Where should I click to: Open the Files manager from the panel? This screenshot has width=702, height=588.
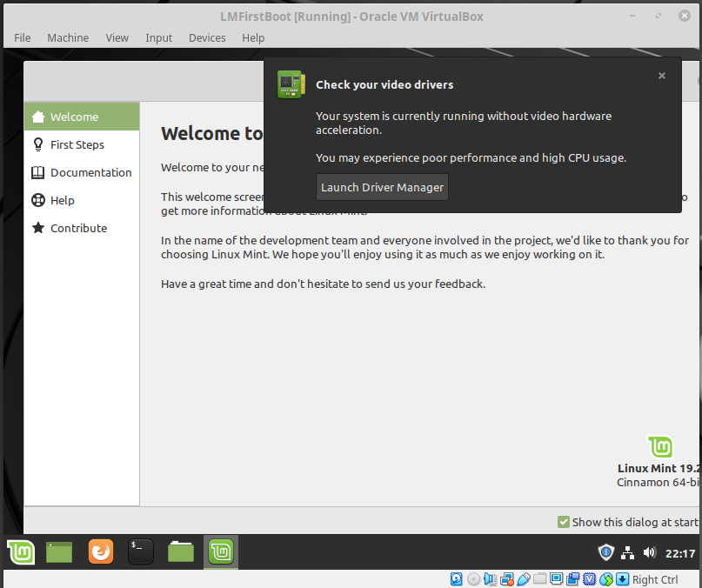click(x=181, y=551)
